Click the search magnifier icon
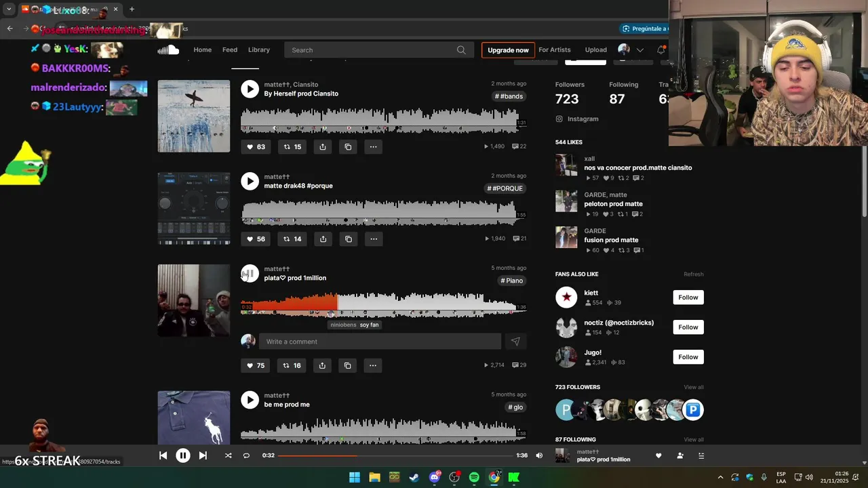The image size is (868, 488). (461, 49)
